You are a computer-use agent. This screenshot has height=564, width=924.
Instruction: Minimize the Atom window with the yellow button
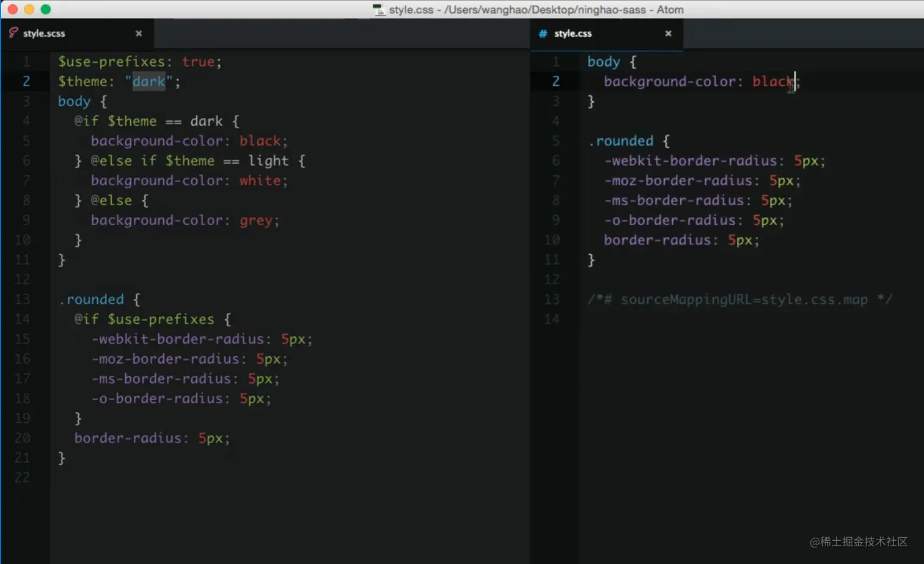[x=29, y=9]
